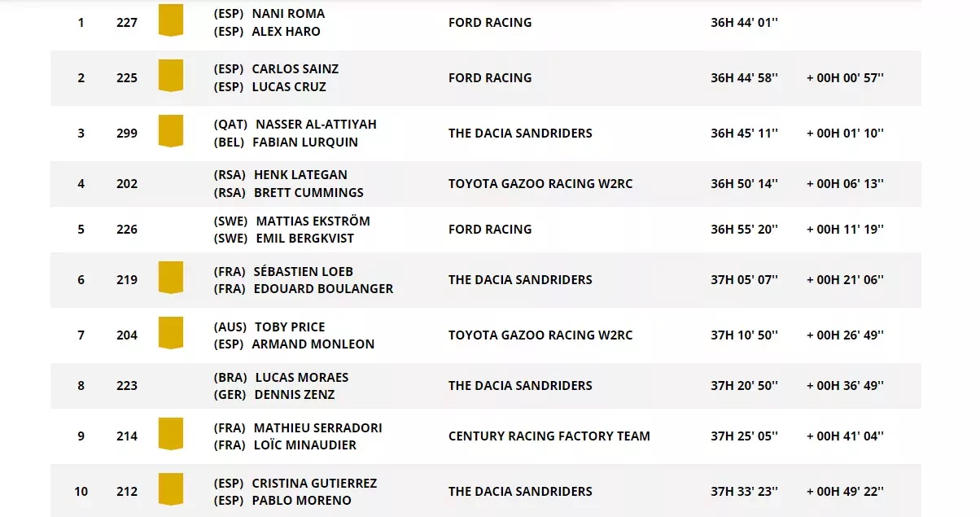
Task: Click the yellow badge for Sébastien Loeb
Action: 170,278
